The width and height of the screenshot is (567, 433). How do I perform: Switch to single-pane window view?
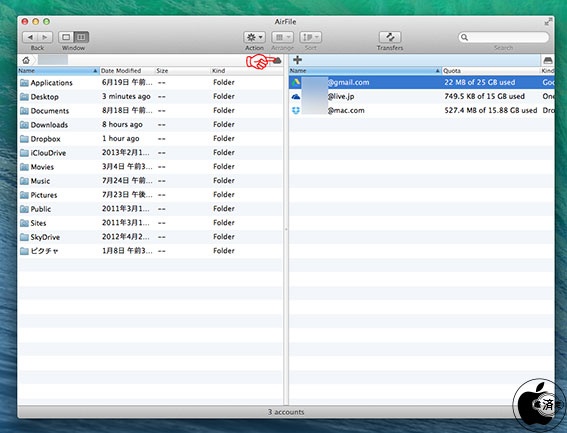pyautogui.click(x=66, y=37)
